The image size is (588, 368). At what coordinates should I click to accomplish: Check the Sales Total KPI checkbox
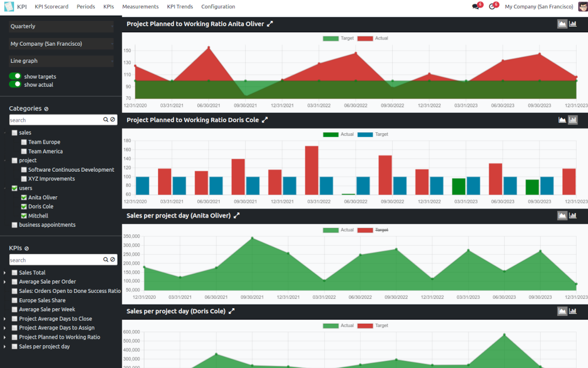[15, 273]
